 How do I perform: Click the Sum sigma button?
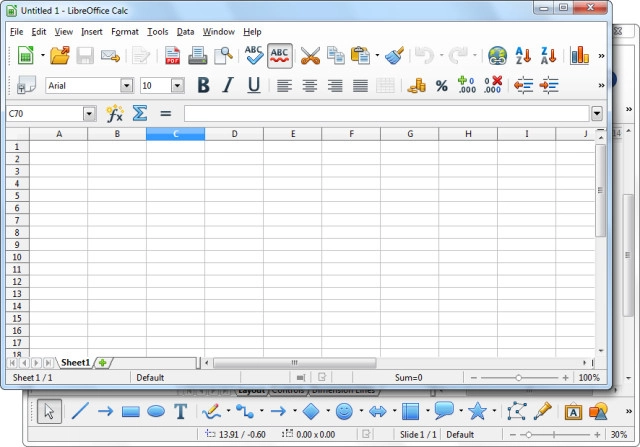(x=140, y=113)
